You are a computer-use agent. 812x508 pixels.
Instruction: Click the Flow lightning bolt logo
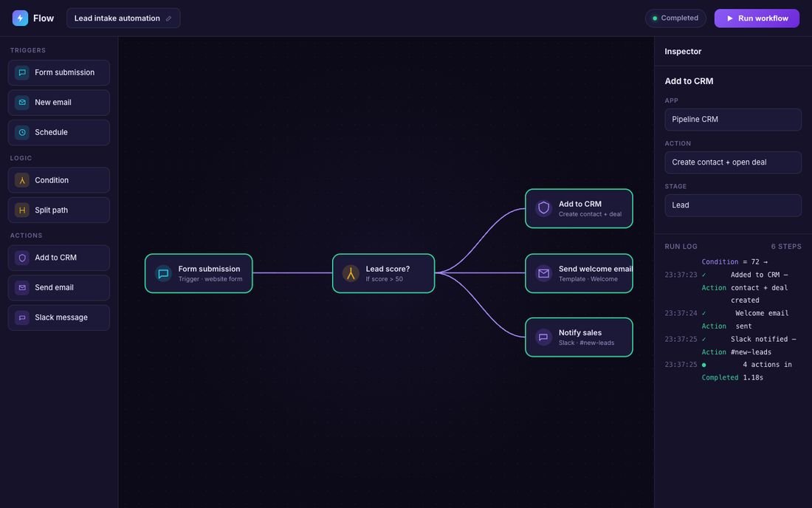[x=20, y=18]
